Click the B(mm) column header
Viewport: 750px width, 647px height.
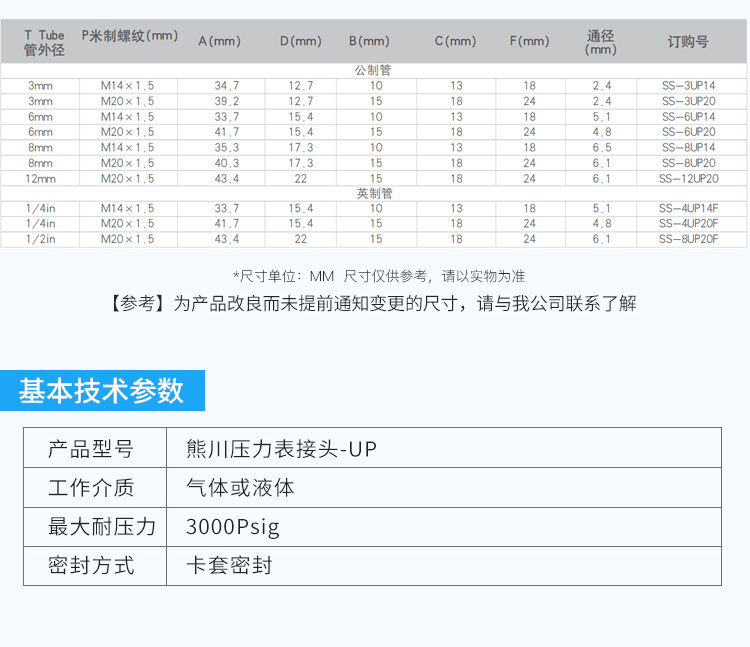click(x=369, y=42)
